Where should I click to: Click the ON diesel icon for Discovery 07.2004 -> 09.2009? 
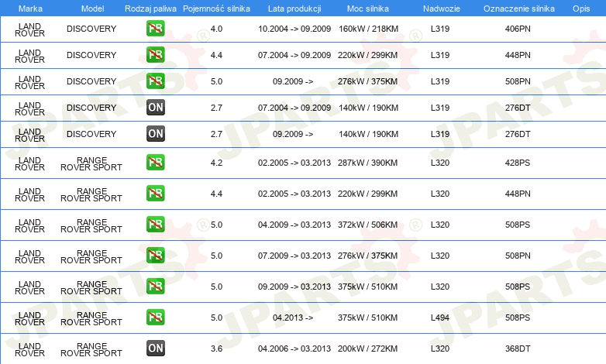(155, 108)
